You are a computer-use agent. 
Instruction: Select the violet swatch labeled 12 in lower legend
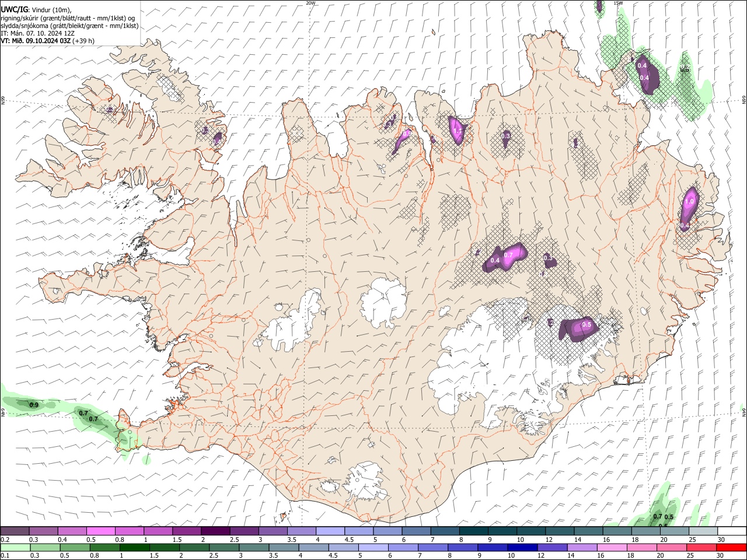click(x=552, y=547)
